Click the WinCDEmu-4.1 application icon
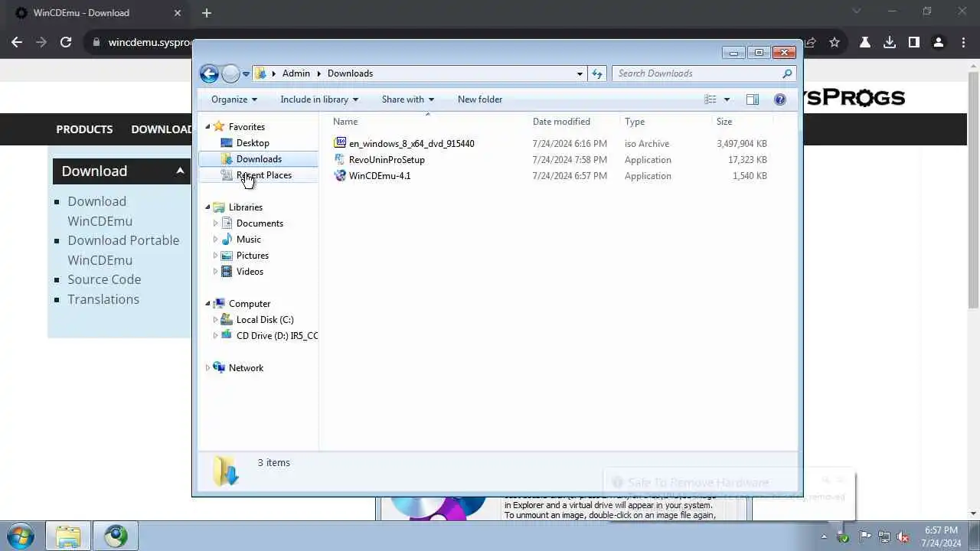Viewport: 980px width, 551px height. [340, 175]
